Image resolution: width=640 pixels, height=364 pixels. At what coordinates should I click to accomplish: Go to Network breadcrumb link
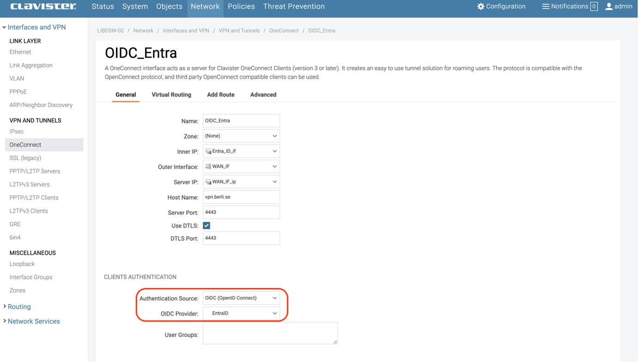coord(143,31)
